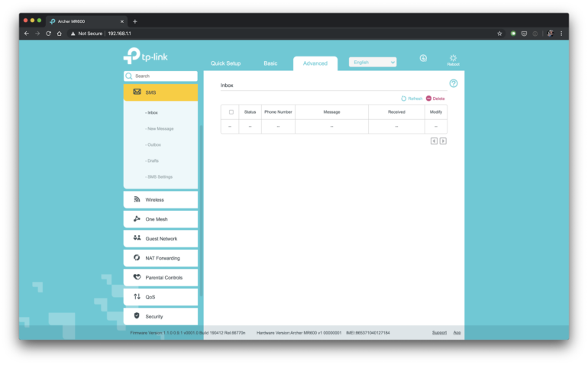The height and width of the screenshot is (365, 588).
Task: Click the profile avatar in browser toolbar
Action: tap(550, 34)
